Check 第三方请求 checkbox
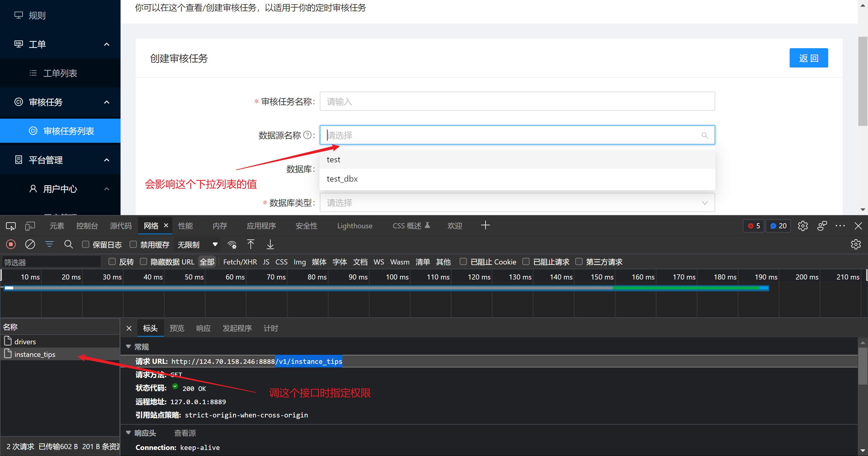The image size is (868, 456). tap(579, 262)
